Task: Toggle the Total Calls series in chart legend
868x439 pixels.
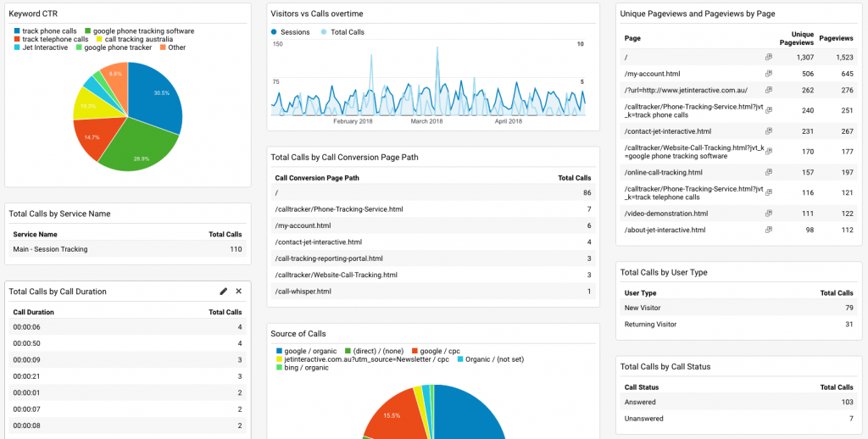Action: (342, 32)
